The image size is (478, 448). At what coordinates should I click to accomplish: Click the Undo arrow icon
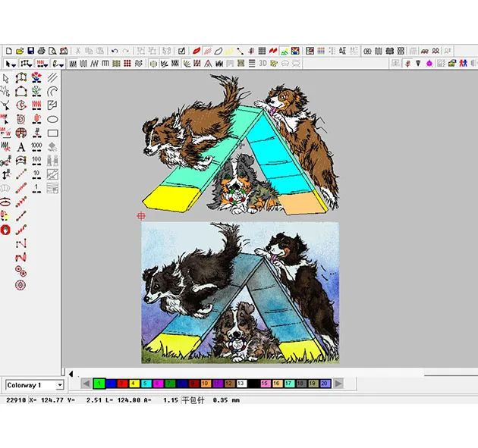click(x=115, y=51)
